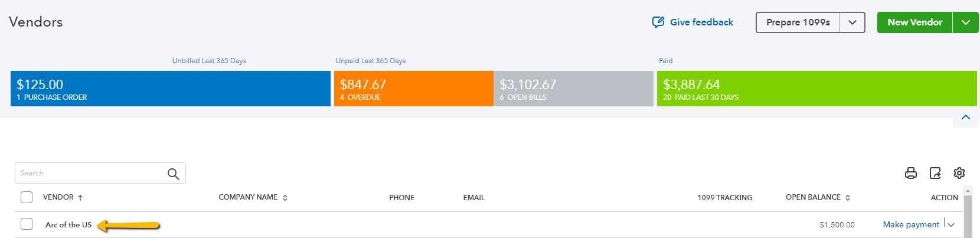Filter by 1 Purchase Order blue bar
The image size is (980, 238).
171,89
